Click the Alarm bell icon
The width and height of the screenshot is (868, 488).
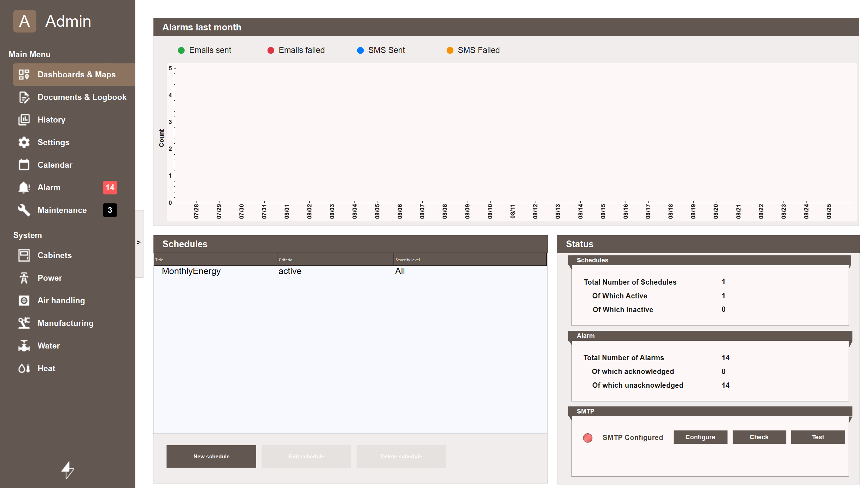24,188
